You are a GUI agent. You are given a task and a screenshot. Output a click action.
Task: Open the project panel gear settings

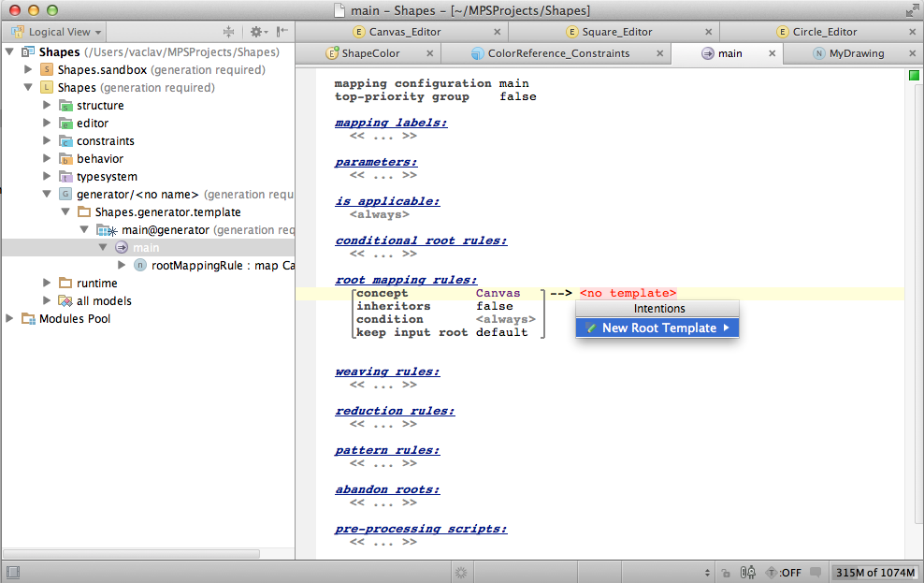[x=255, y=32]
